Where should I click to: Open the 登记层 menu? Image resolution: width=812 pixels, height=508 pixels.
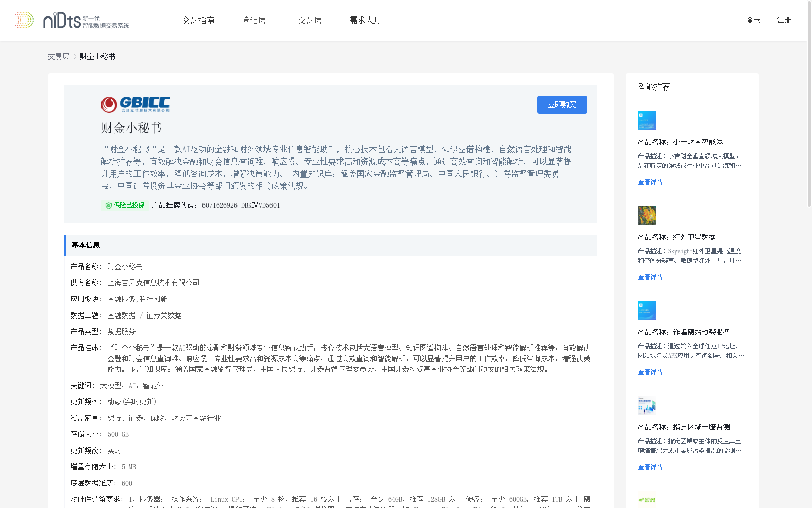tap(254, 20)
